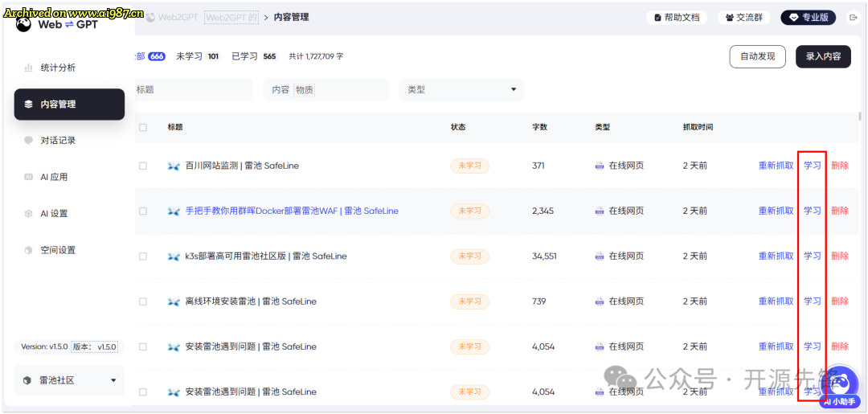Check the box for 离线环境安装雷池 row
868x414 pixels.
tap(143, 301)
